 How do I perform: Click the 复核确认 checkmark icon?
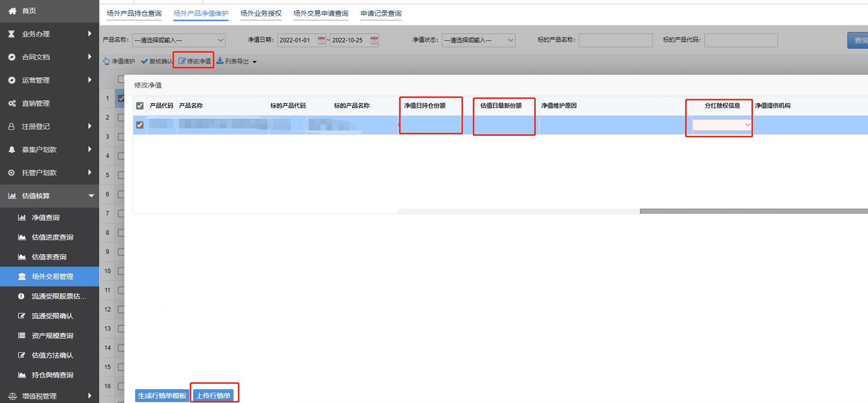pyautogui.click(x=145, y=62)
